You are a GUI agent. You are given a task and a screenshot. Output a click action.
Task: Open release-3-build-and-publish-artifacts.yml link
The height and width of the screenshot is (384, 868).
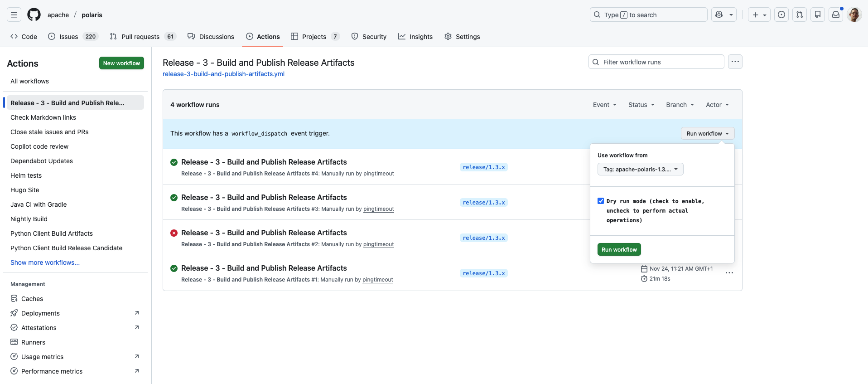pos(223,74)
